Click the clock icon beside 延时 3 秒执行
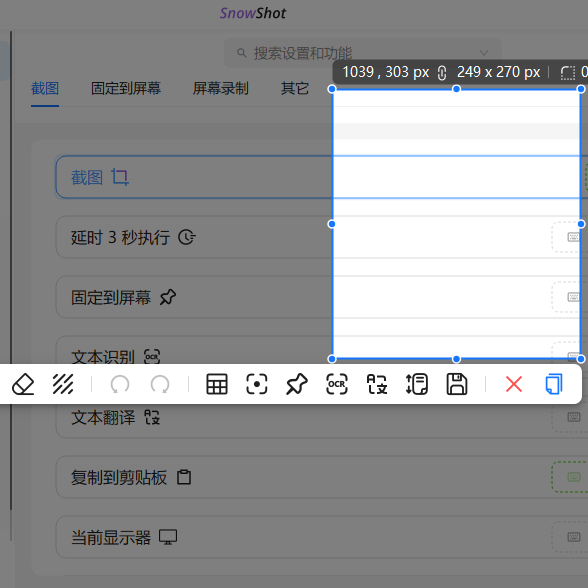The image size is (588, 588). (187, 237)
